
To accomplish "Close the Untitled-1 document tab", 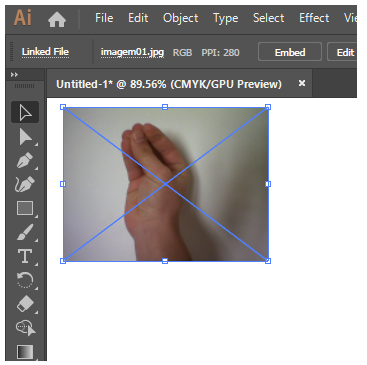I will (x=302, y=83).
